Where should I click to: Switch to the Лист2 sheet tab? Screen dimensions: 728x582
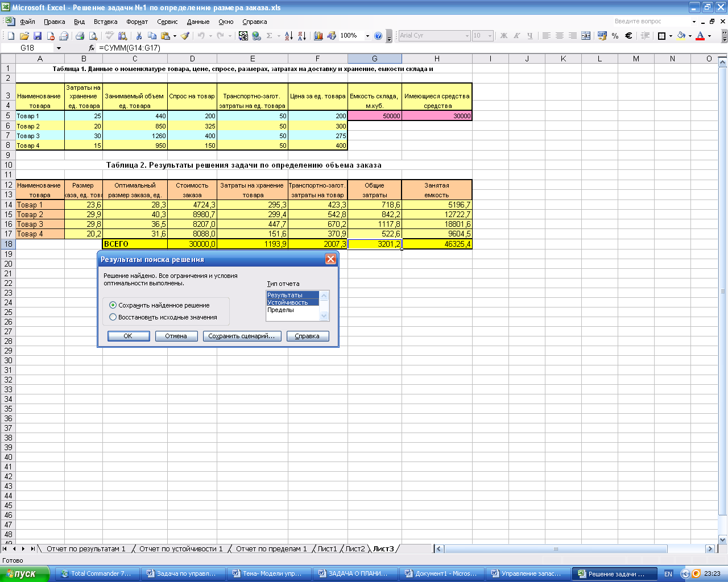pyautogui.click(x=355, y=549)
